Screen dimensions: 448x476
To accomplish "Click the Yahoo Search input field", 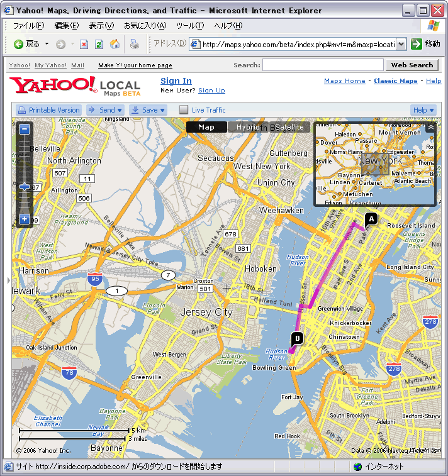I will (323, 65).
